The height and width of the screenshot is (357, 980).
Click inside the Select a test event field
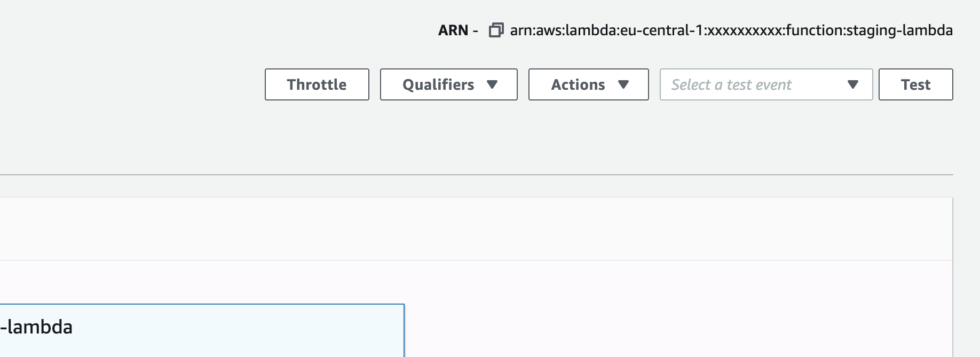(747, 84)
